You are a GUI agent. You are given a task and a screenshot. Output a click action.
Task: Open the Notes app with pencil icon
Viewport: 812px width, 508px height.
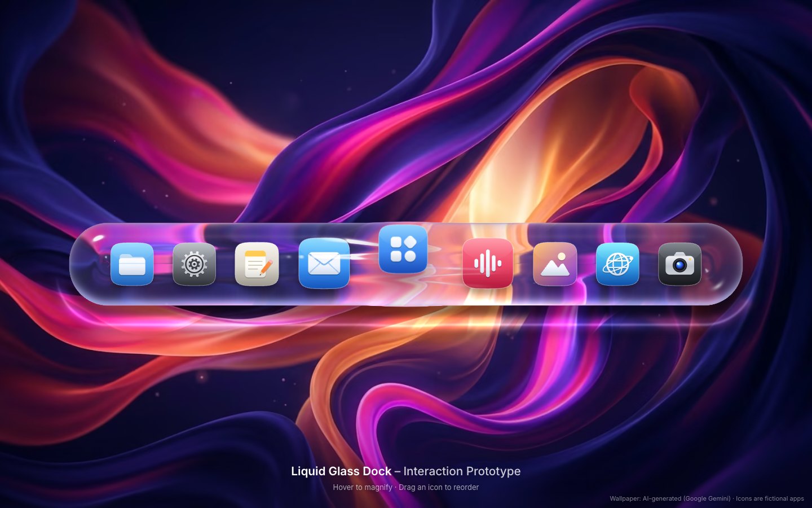point(257,264)
